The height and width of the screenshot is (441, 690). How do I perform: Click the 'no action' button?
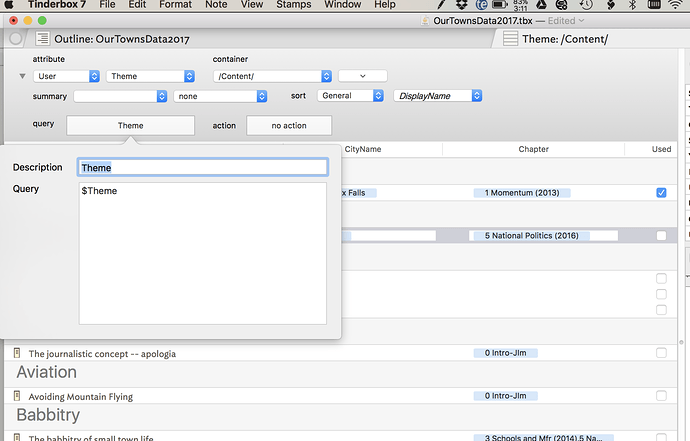click(x=289, y=125)
